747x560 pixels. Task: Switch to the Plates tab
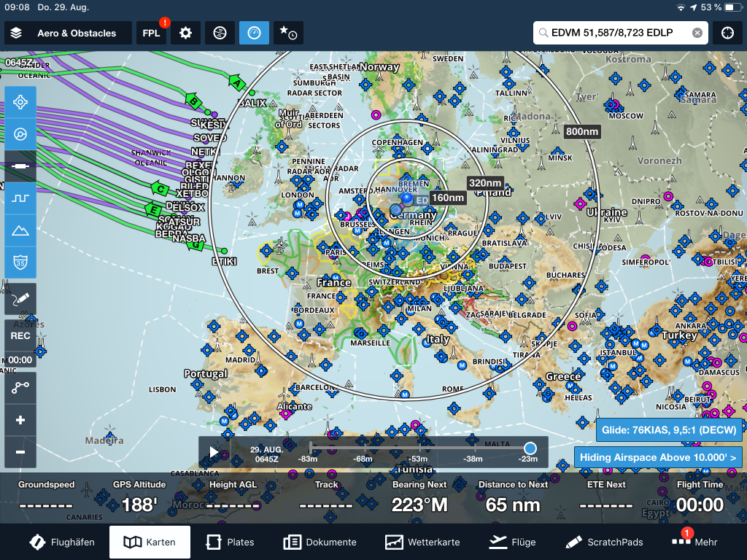(230, 542)
